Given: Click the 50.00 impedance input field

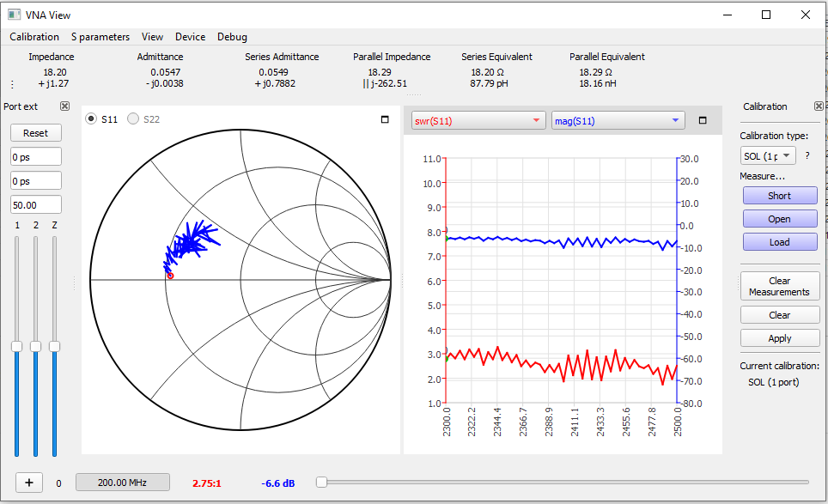Looking at the screenshot, I should click(36, 204).
